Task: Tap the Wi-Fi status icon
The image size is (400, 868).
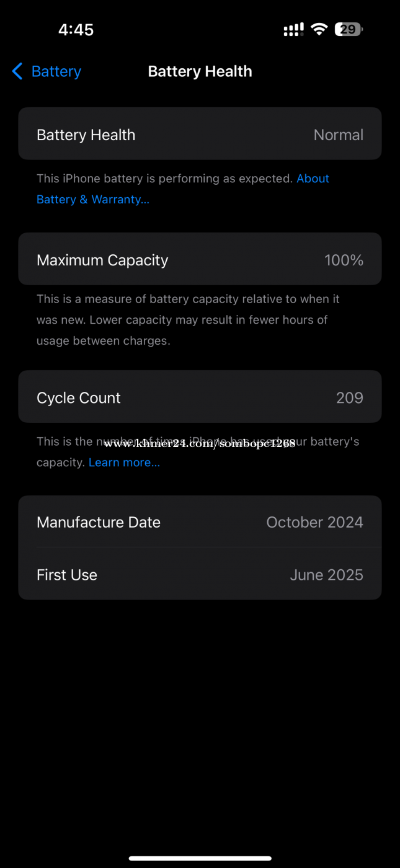Action: click(319, 29)
